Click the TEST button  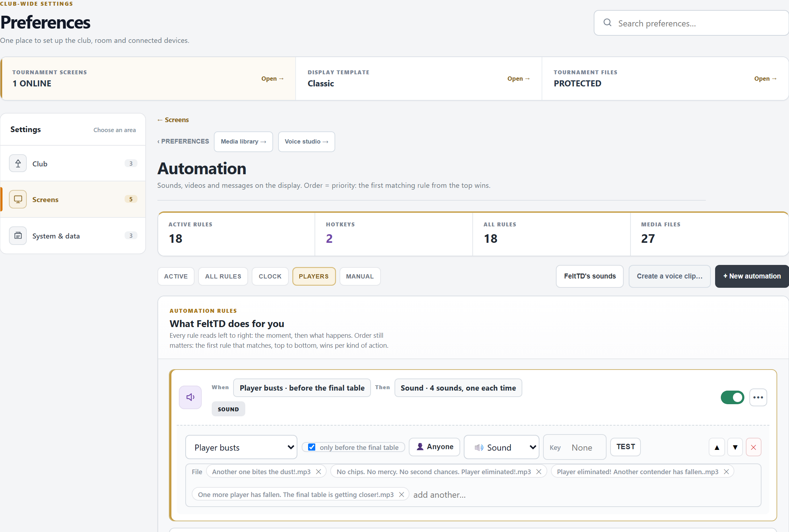pyautogui.click(x=625, y=447)
